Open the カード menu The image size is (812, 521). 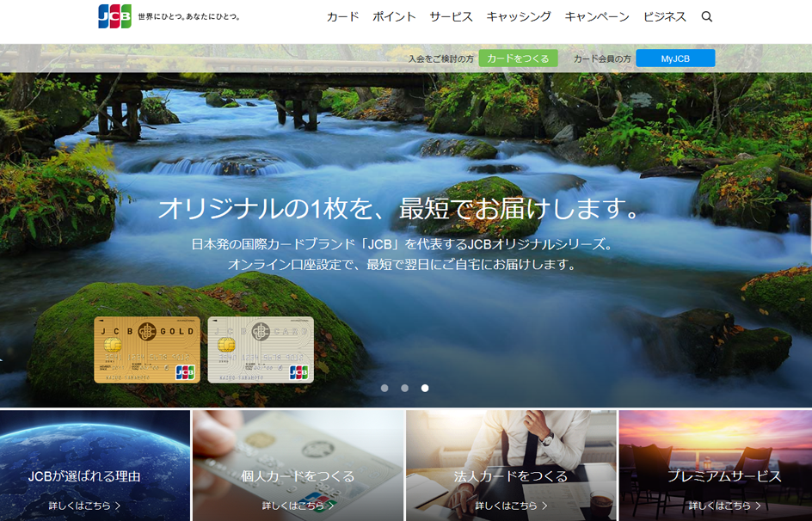(x=342, y=16)
